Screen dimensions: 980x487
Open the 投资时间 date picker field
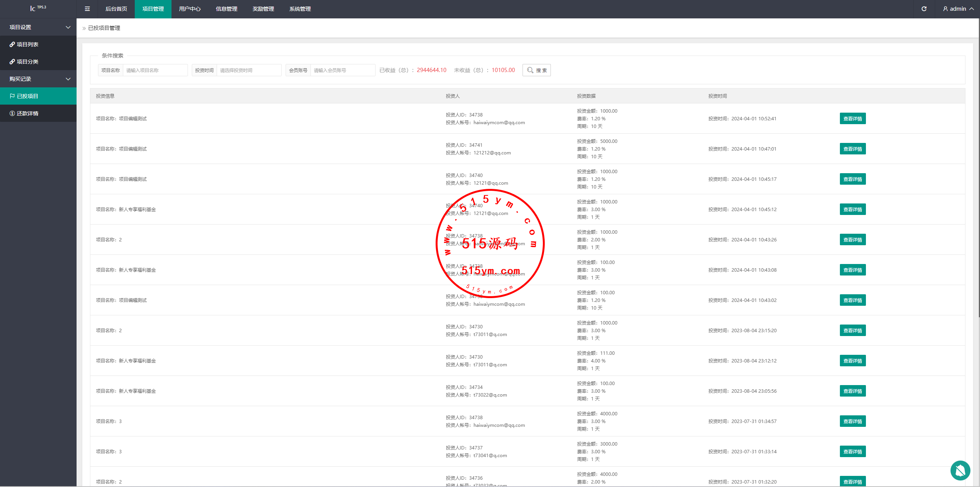pyautogui.click(x=249, y=70)
